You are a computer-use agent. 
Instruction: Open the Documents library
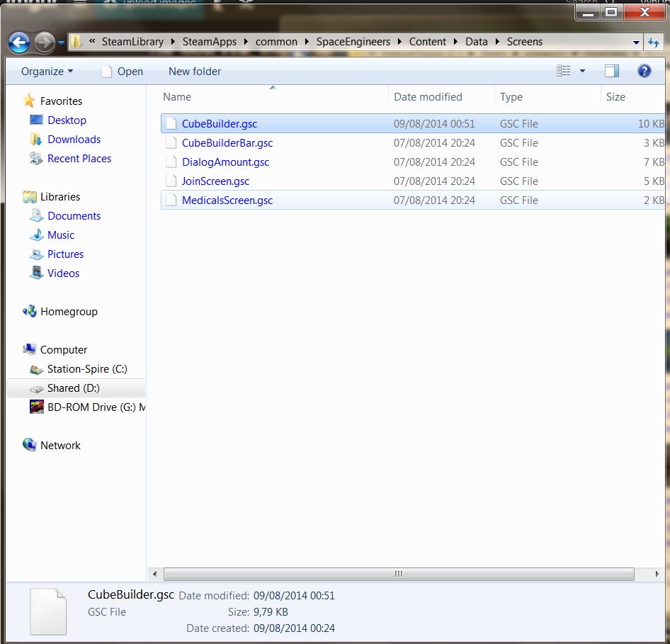tap(65, 216)
